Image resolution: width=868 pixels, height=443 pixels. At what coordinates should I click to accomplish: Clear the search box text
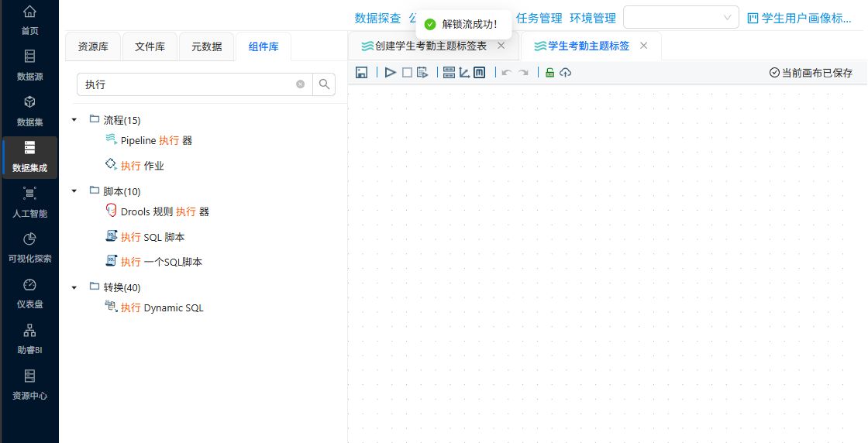tap(300, 84)
